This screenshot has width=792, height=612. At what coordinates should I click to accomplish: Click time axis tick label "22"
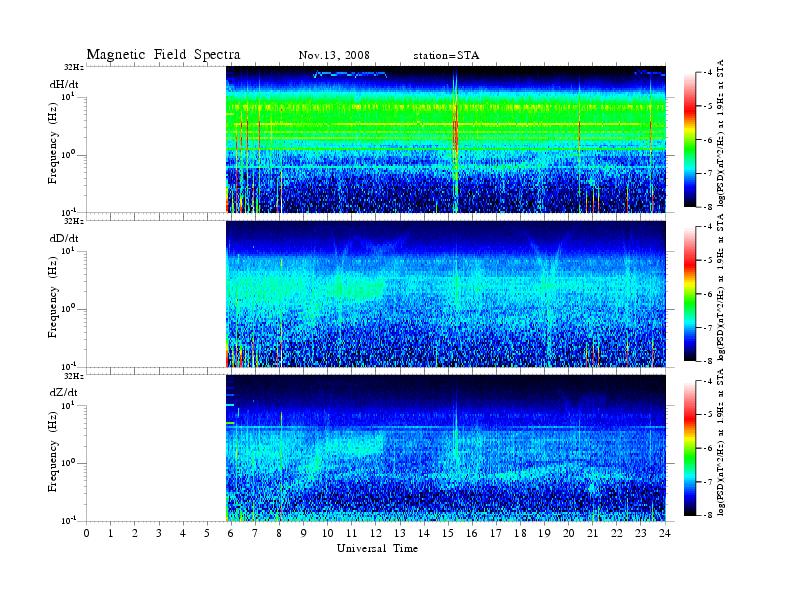click(617, 534)
